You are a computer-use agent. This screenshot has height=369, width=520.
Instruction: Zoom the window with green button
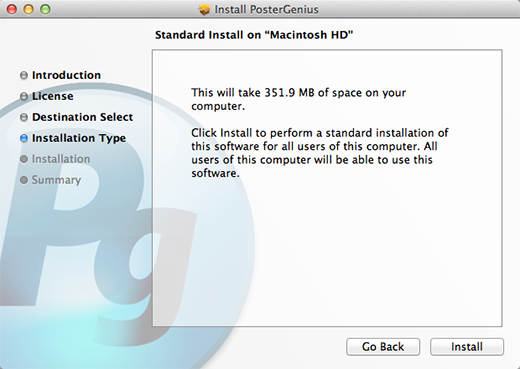[45, 9]
